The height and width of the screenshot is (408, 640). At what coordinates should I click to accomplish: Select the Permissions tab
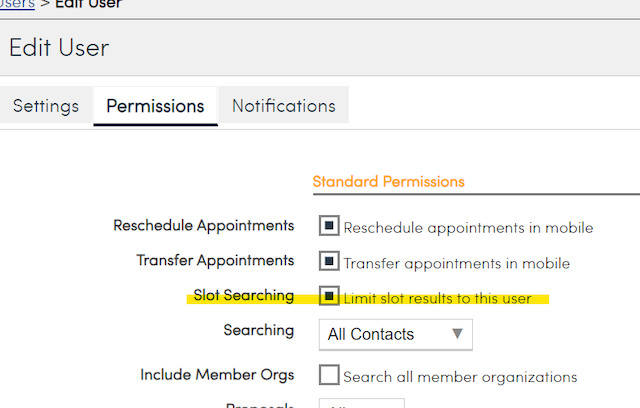155,106
